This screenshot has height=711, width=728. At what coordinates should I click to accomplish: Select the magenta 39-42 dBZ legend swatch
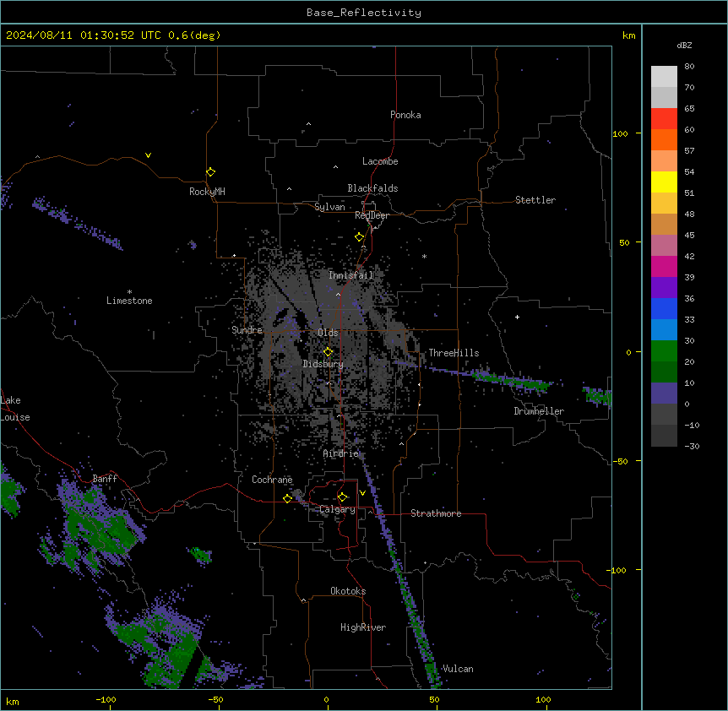[664, 266]
